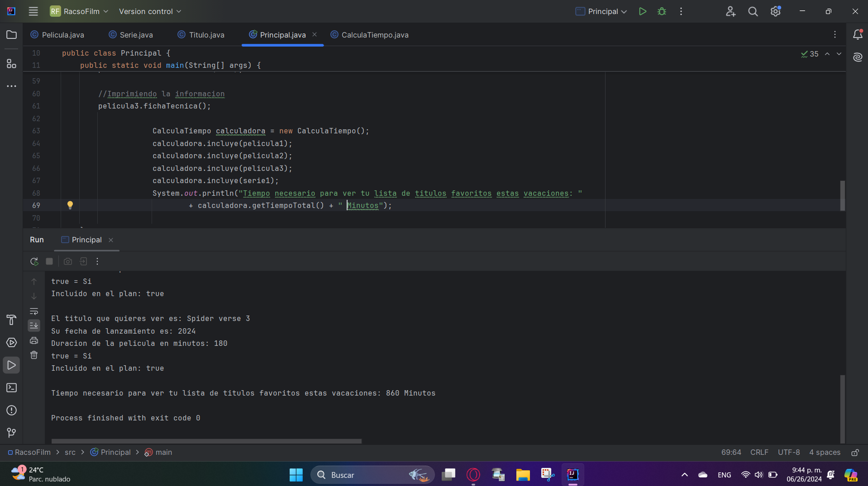This screenshot has height=486, width=868.
Task: Change 4 spaces indent setting
Action: coord(825,452)
